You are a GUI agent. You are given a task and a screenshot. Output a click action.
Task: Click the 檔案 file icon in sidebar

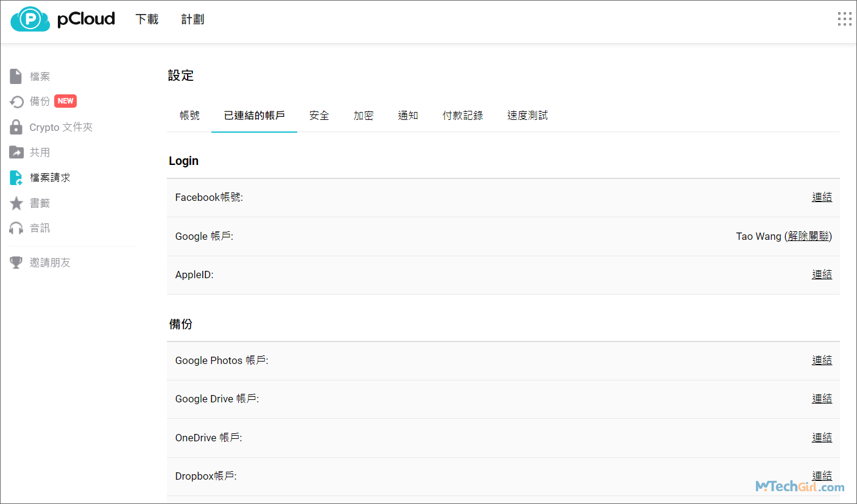(16, 77)
